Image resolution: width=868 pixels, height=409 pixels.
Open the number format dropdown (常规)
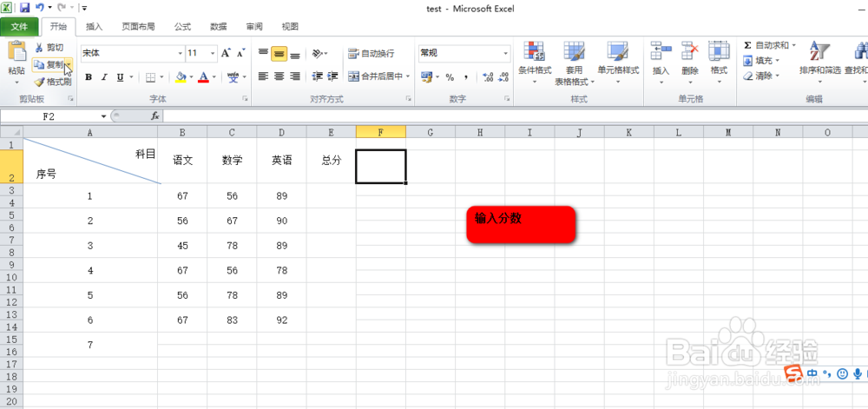tap(505, 54)
